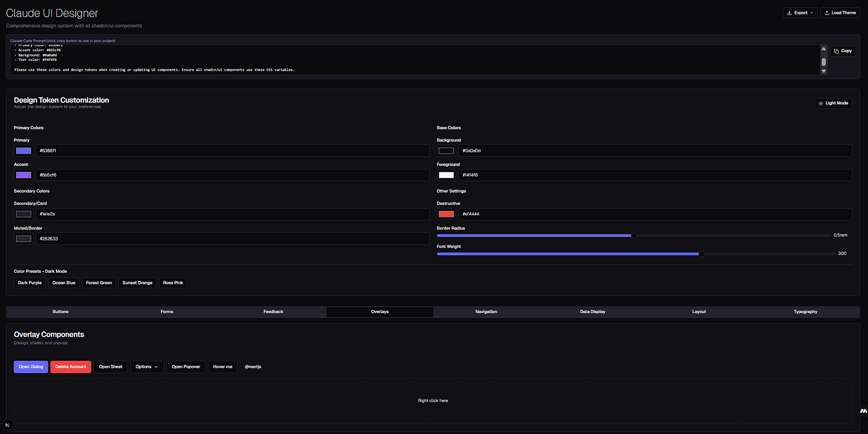Click the scroll-down arrow of the prompt box
This screenshot has height=434, width=868.
coord(824,71)
